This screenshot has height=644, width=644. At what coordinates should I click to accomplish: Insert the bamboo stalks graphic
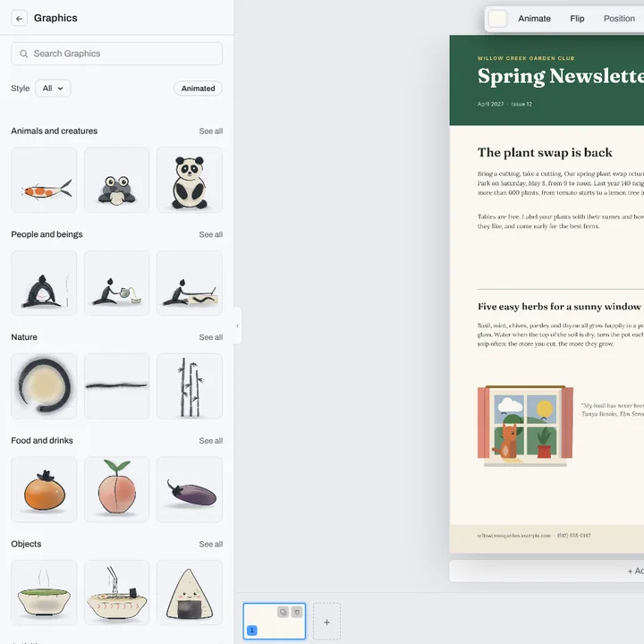pos(190,386)
